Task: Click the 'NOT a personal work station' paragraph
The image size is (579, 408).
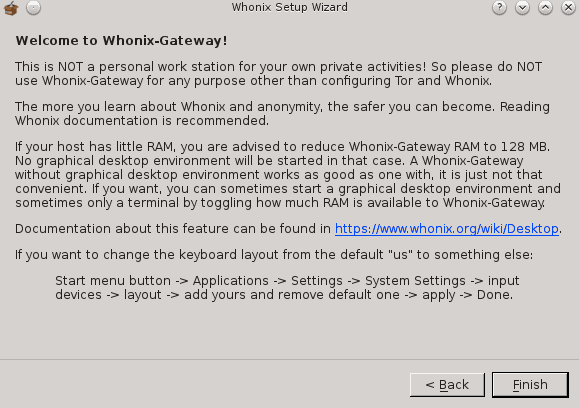Action: tap(279, 73)
